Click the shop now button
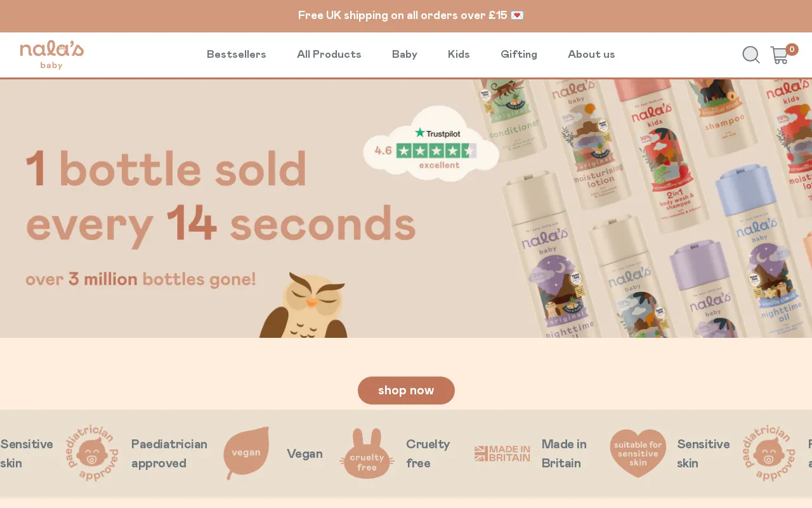The width and height of the screenshot is (812, 508). pyautogui.click(x=406, y=391)
